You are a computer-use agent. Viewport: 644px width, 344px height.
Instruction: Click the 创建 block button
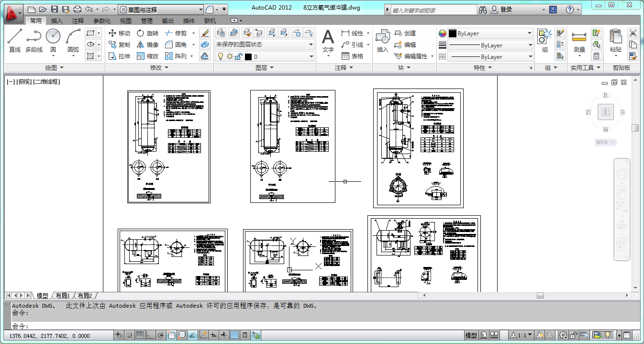click(405, 33)
